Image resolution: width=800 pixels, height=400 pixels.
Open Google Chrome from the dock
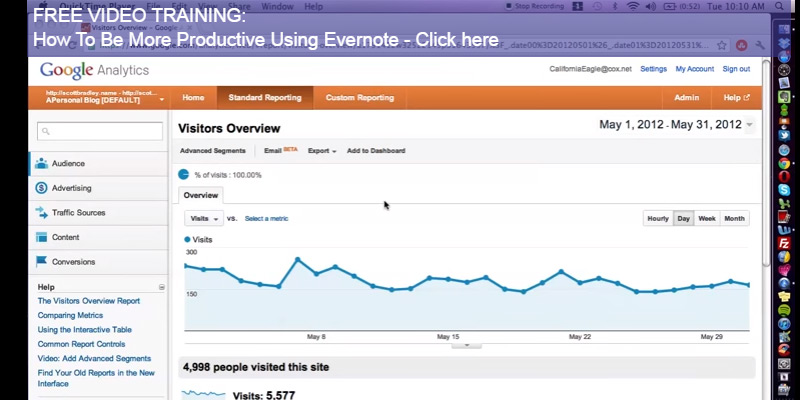(784, 163)
